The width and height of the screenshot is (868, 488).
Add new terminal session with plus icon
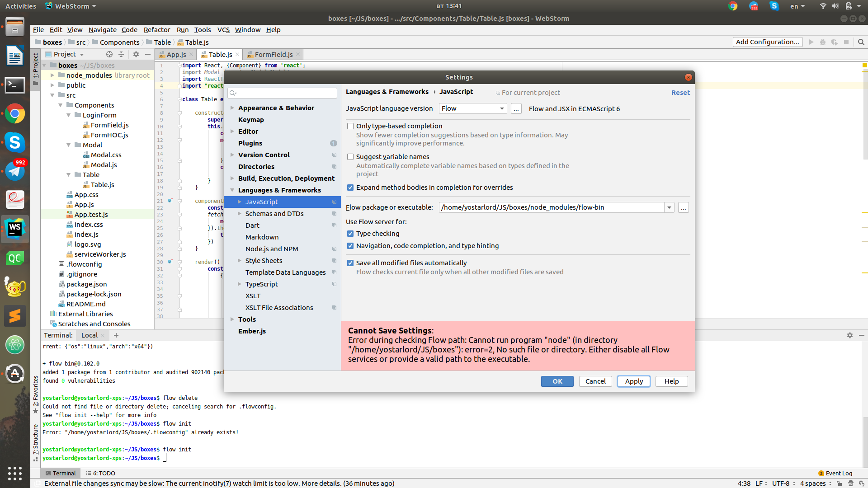click(116, 335)
